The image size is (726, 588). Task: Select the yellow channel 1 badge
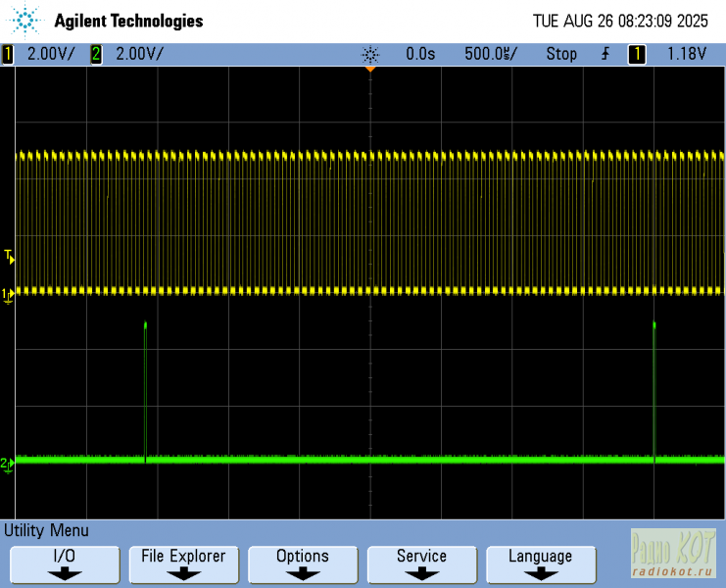[x=9, y=55]
